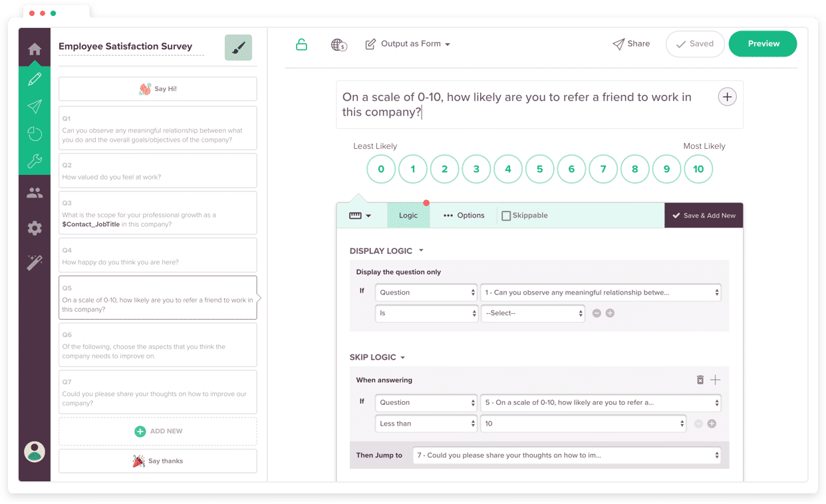The height and width of the screenshot is (504, 826).
Task: Edit the Employee Satisfaction Survey title
Action: click(126, 47)
